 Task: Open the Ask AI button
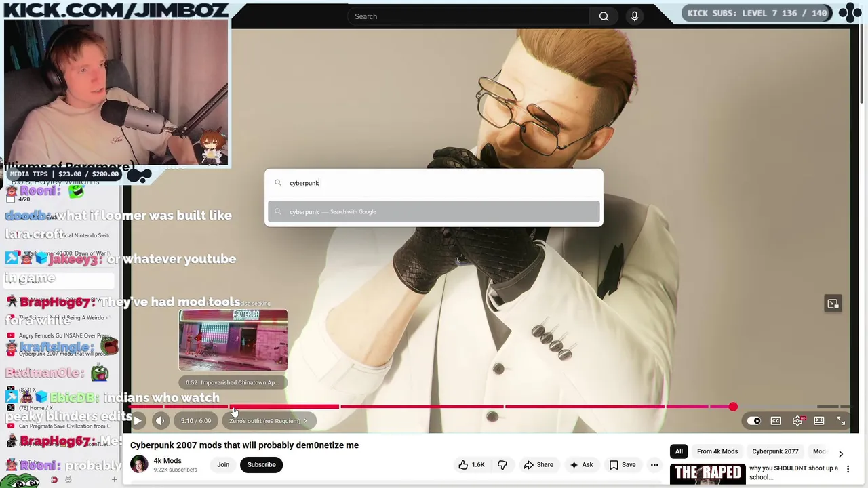tap(582, 465)
